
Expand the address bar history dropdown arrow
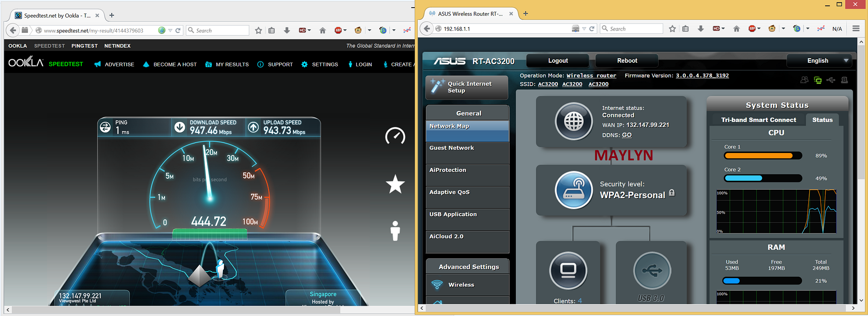(x=584, y=29)
